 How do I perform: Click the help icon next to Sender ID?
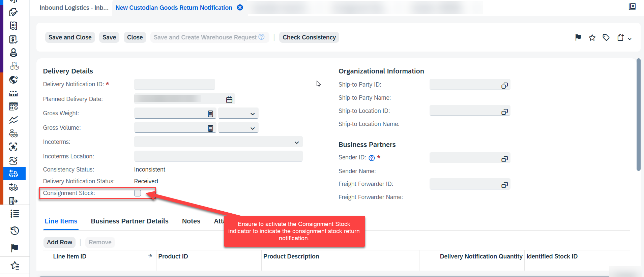pyautogui.click(x=372, y=158)
